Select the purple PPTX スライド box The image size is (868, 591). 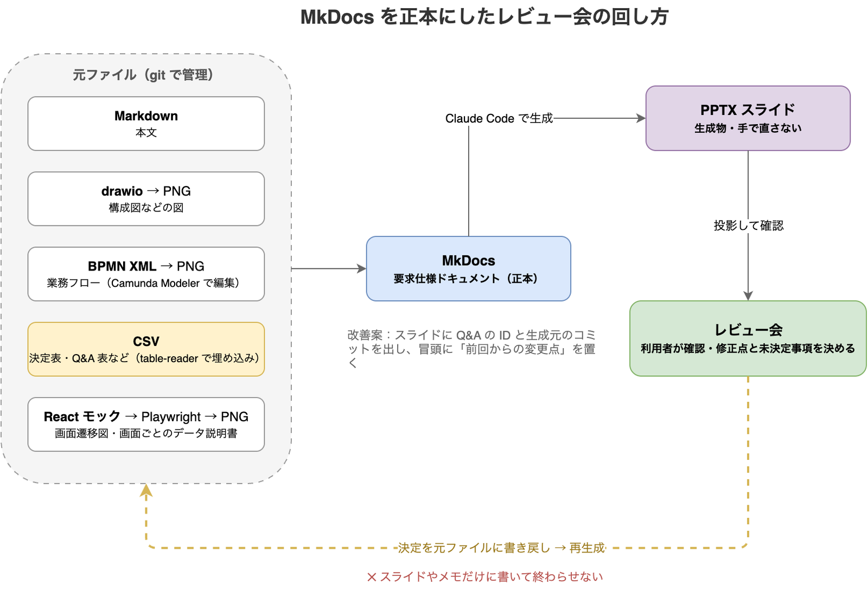[x=748, y=118]
